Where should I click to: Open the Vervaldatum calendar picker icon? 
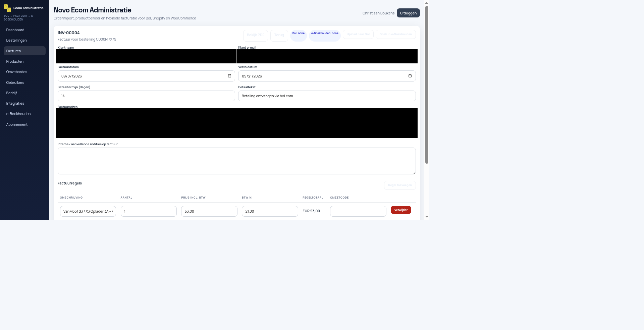[410, 76]
